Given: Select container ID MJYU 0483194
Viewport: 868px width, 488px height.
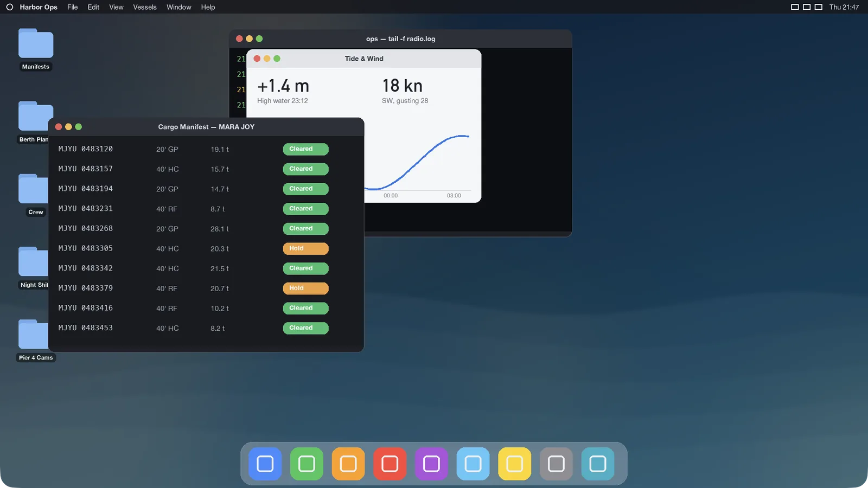Looking at the screenshot, I should (x=86, y=189).
